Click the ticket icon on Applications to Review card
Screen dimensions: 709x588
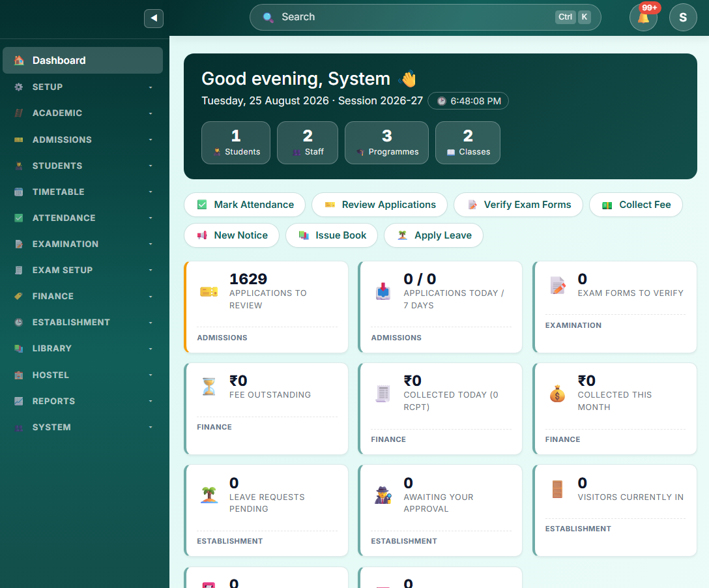click(209, 292)
